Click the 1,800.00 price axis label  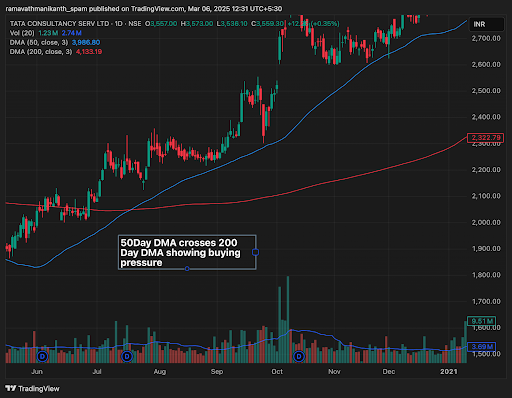click(486, 275)
